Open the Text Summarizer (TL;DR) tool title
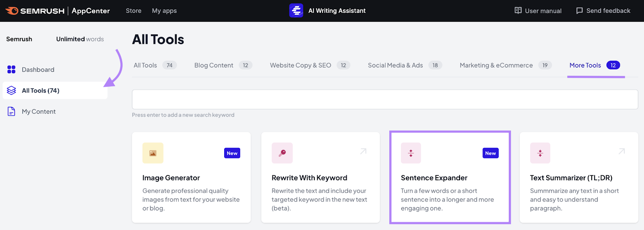The image size is (644, 230). click(571, 178)
